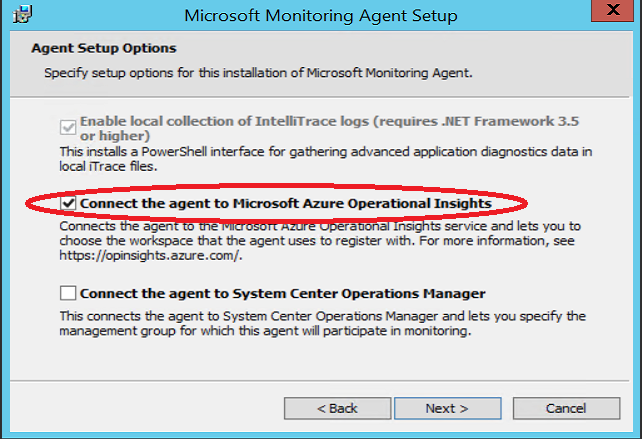
Task: Select the System Center Operations Manager option label
Action: [x=283, y=294]
